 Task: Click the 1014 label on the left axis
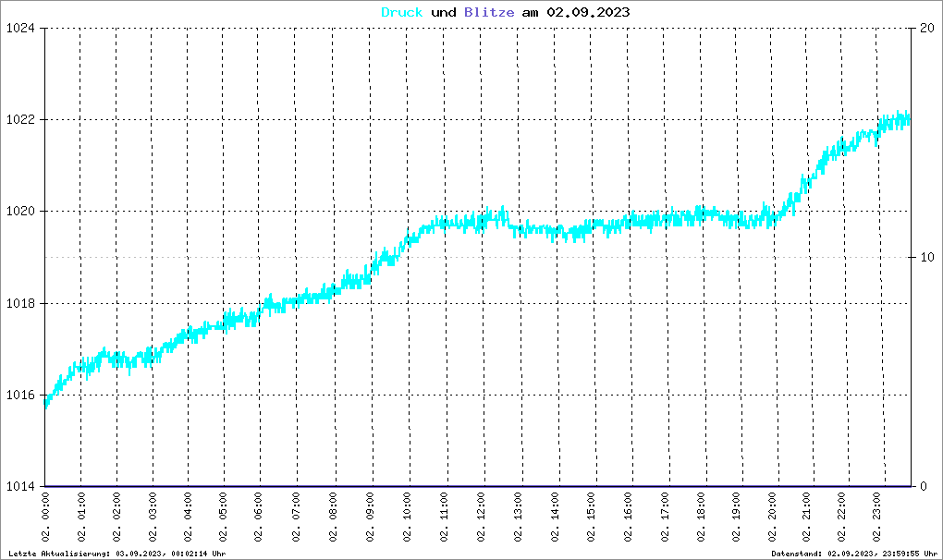click(18, 487)
